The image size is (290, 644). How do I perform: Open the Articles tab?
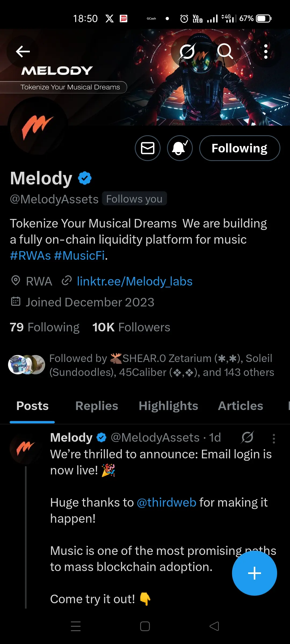tap(240, 406)
